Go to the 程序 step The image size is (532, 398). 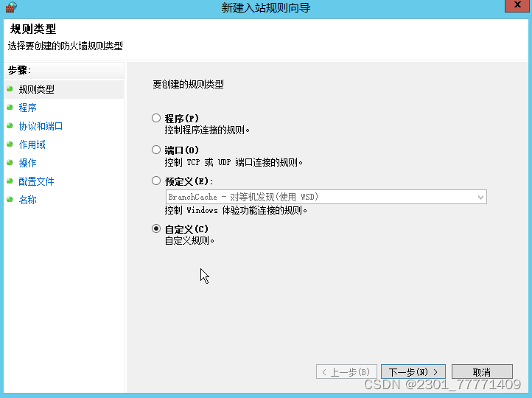pyautogui.click(x=27, y=108)
